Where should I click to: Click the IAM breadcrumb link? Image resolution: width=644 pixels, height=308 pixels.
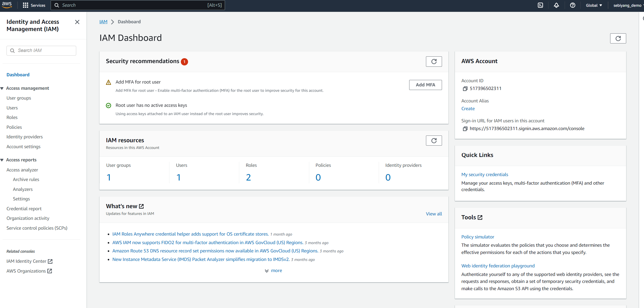103,22
